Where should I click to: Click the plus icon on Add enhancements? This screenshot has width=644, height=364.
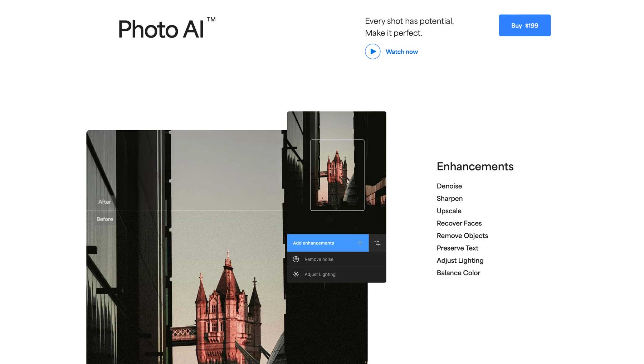360,243
